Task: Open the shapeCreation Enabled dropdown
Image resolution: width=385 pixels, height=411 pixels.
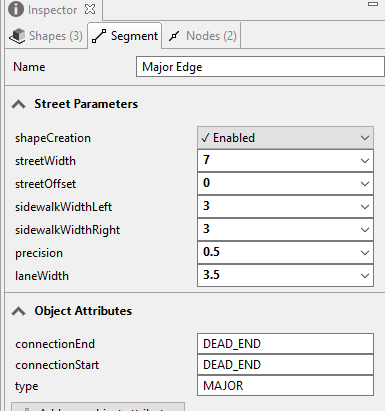Action: point(285,138)
